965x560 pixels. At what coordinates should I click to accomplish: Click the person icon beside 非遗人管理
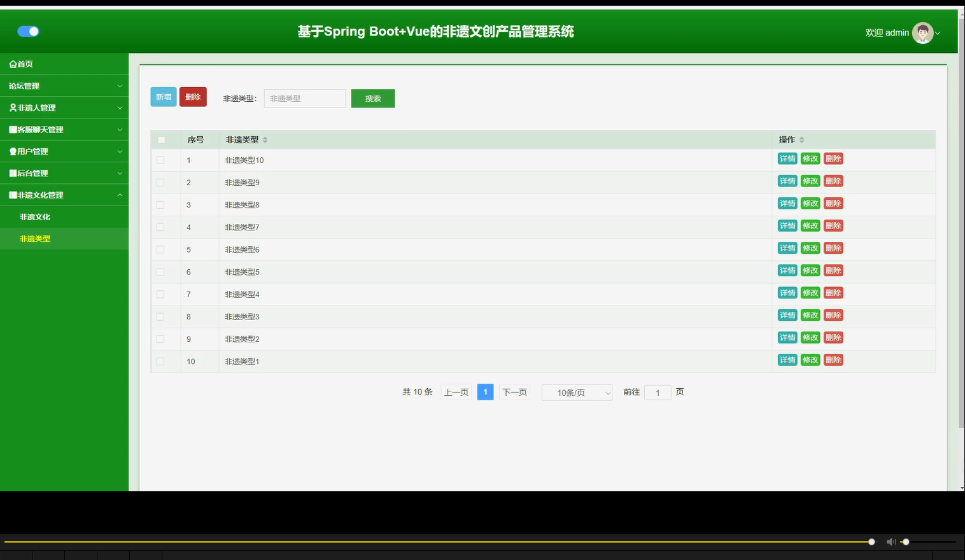pos(12,108)
